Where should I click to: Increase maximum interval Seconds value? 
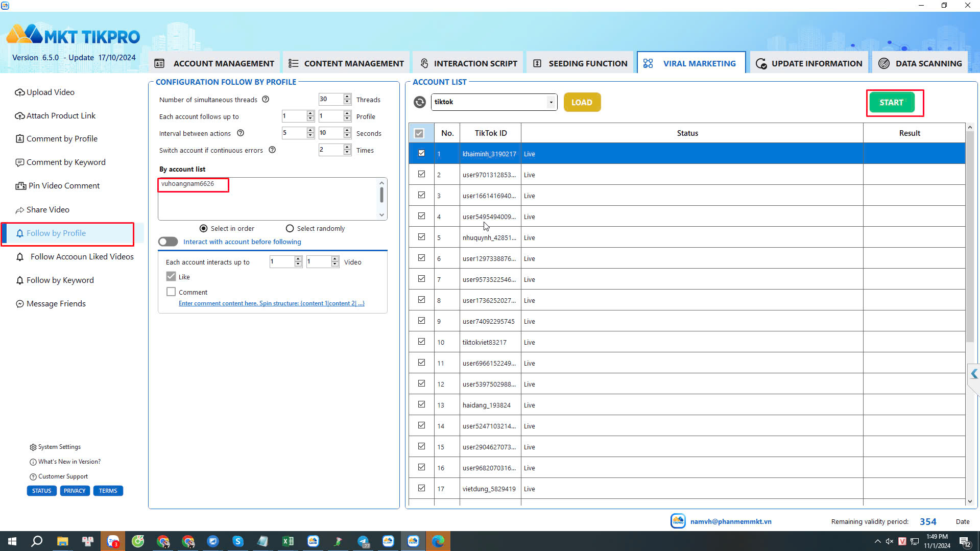(x=347, y=130)
